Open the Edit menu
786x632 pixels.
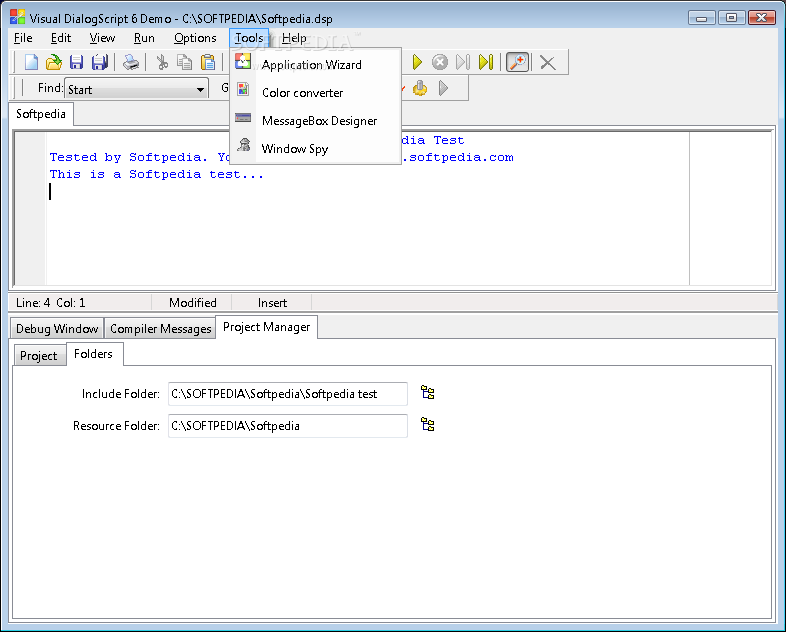tap(61, 38)
